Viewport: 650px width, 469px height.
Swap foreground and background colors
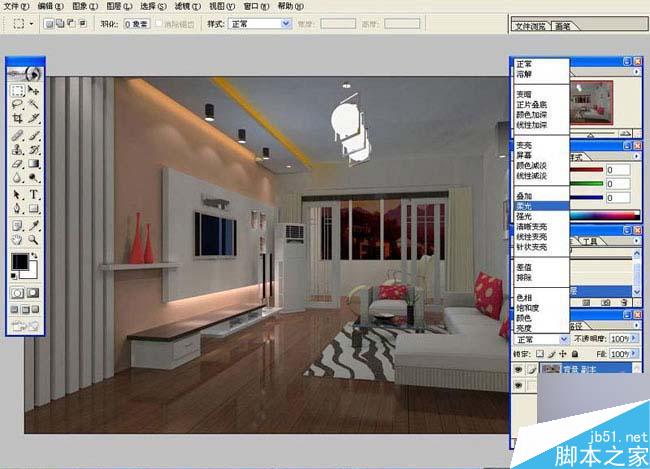[x=35, y=255]
